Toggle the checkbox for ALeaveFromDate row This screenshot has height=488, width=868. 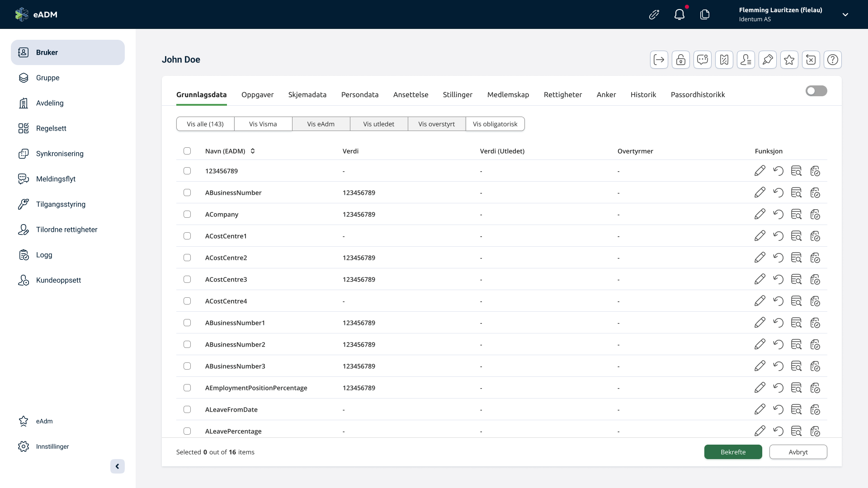pos(187,409)
